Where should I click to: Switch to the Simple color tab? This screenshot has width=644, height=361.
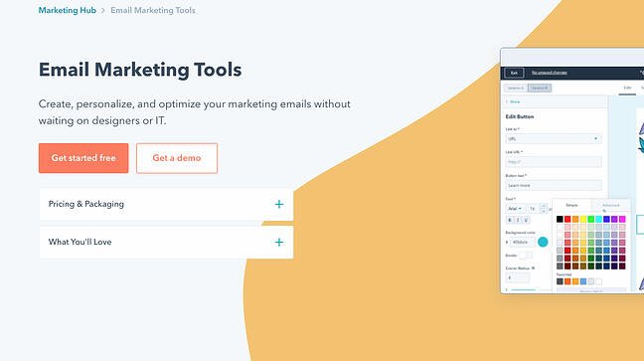point(571,205)
